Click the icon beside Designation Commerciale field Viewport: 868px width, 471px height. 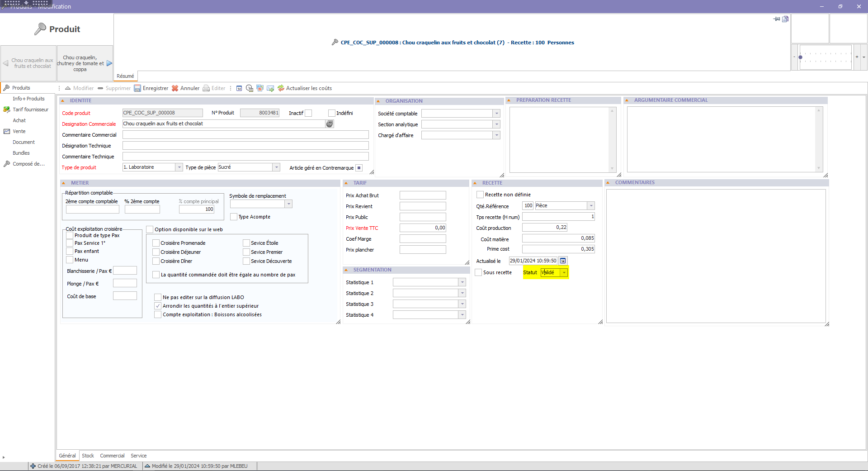tap(330, 124)
